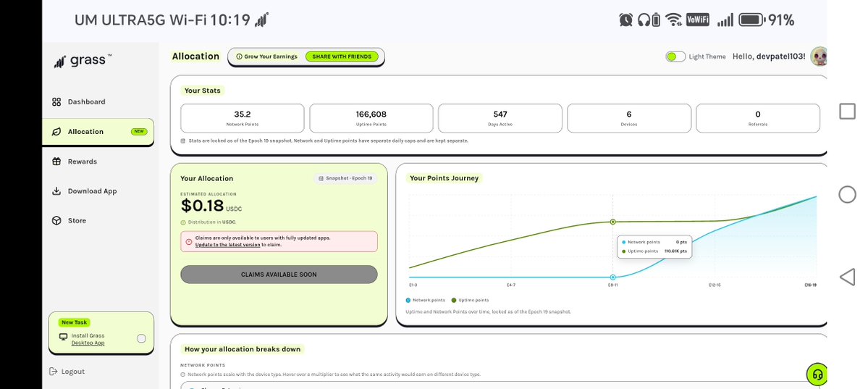
Task: Select the Devices 6 stat card
Action: (629, 118)
